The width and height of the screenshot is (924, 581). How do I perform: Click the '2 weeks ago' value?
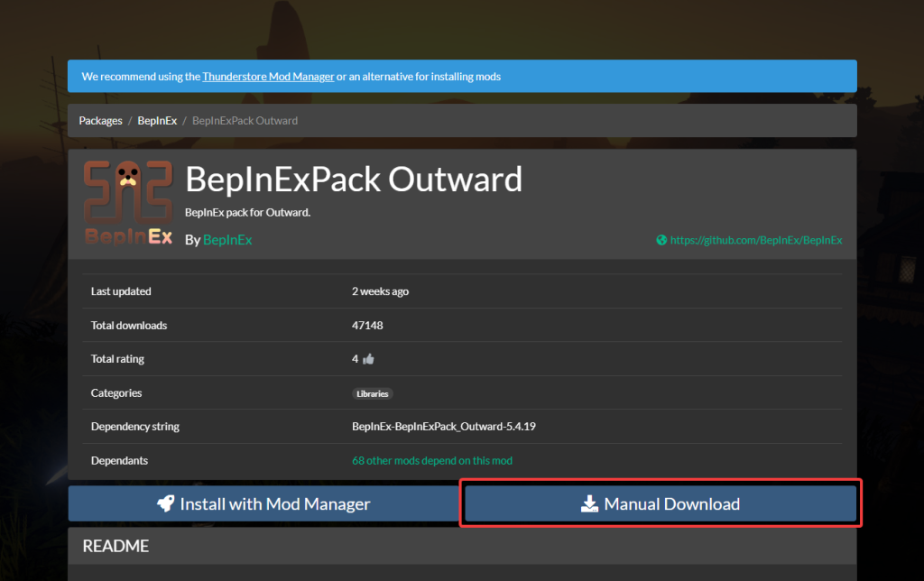(380, 291)
